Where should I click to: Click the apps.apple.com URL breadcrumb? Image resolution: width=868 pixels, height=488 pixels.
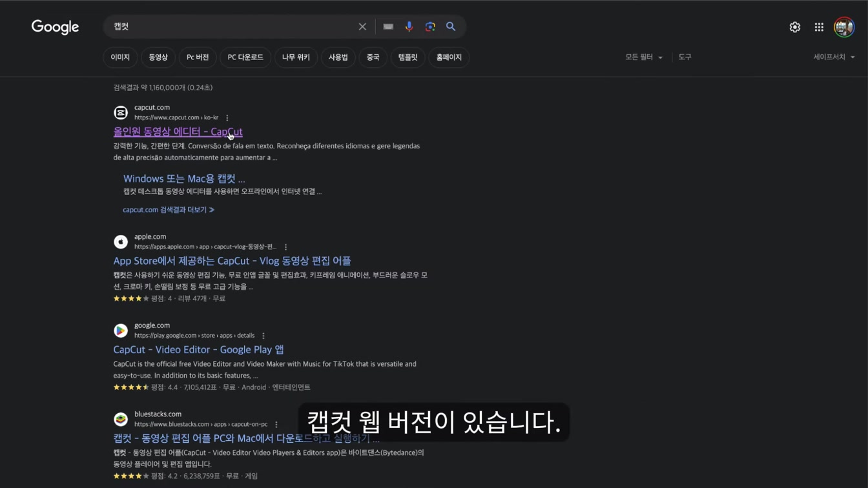205,247
